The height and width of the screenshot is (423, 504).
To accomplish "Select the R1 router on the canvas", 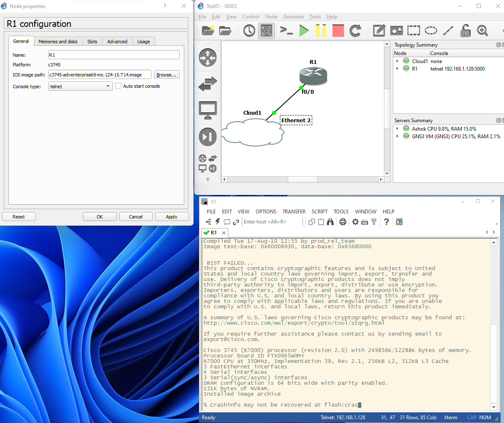I will 313,76.
